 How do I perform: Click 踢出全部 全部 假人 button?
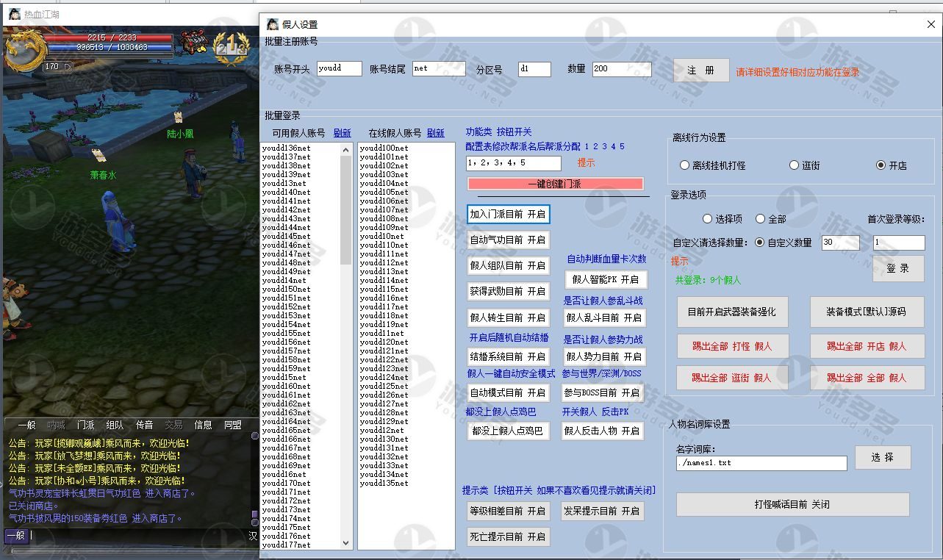pyautogui.click(x=866, y=378)
